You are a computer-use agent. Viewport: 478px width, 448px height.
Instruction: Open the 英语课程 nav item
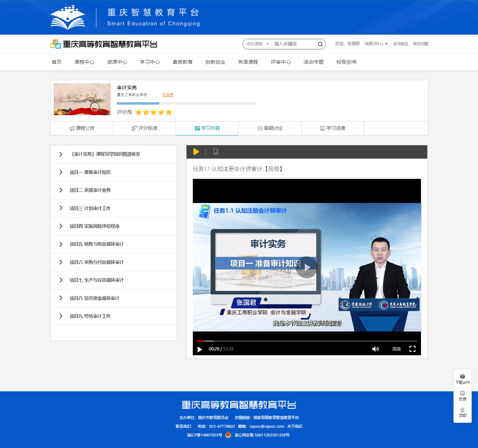(248, 62)
